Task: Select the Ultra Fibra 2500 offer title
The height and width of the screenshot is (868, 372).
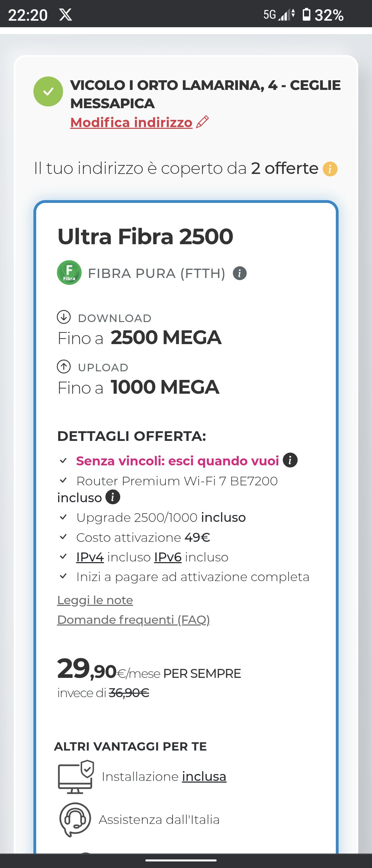Action: (145, 237)
